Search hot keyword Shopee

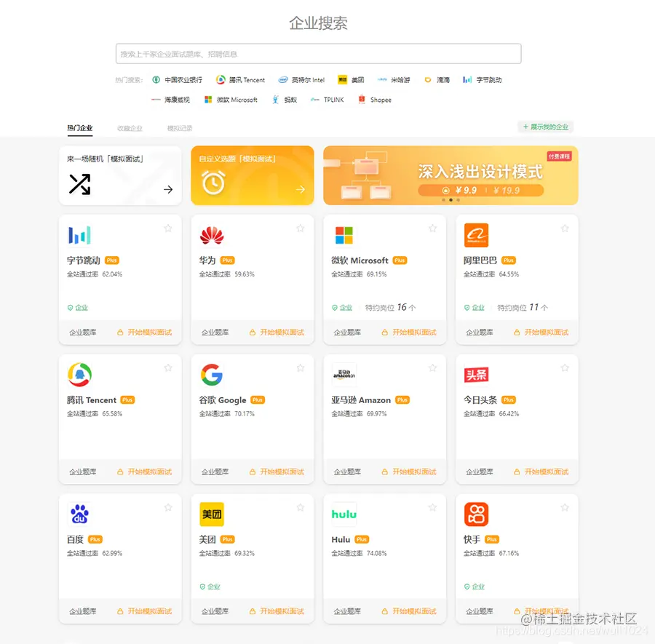click(375, 100)
